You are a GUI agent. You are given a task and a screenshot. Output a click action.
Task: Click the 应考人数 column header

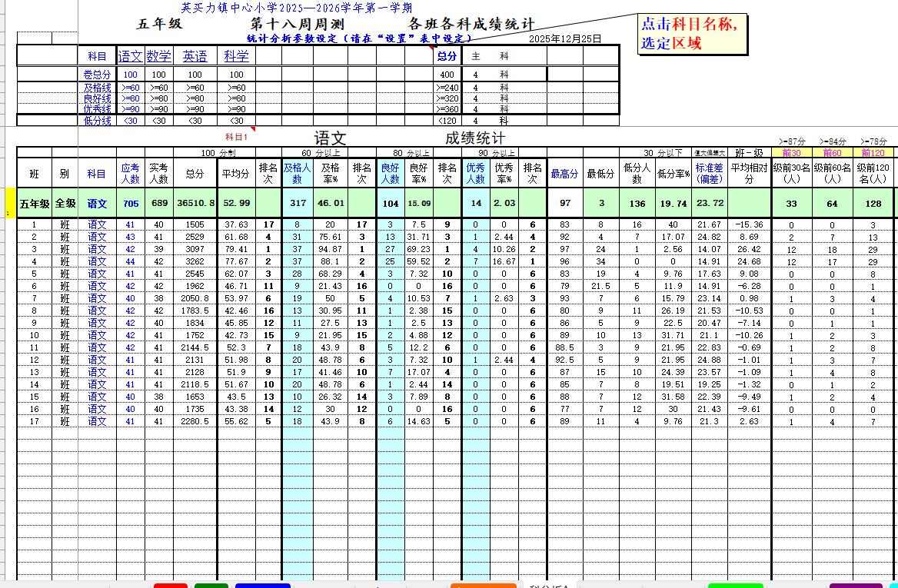(131, 174)
